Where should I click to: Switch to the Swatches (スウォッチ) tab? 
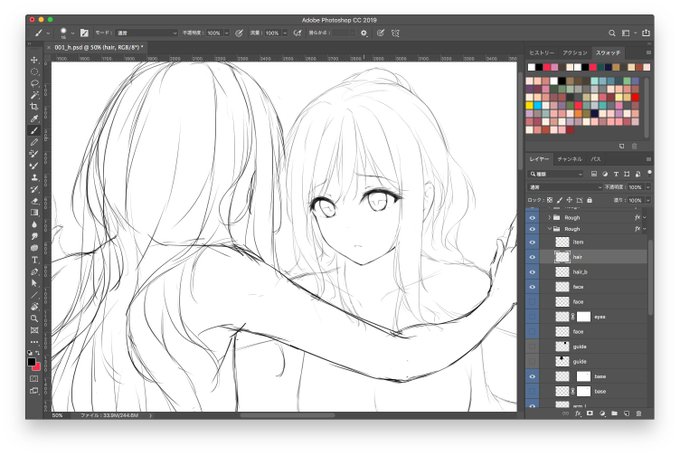point(608,52)
